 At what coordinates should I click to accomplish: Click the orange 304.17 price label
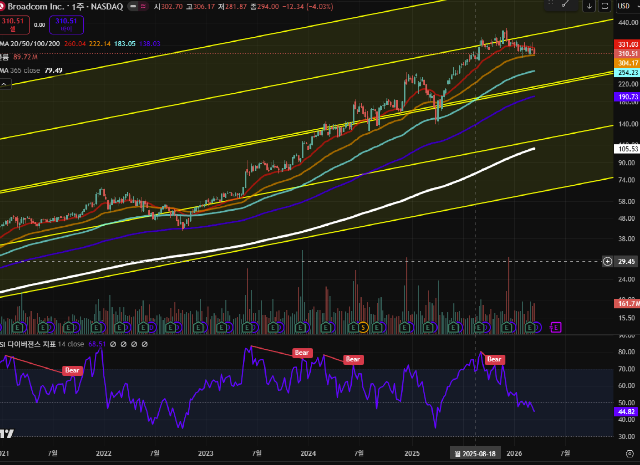(627, 63)
